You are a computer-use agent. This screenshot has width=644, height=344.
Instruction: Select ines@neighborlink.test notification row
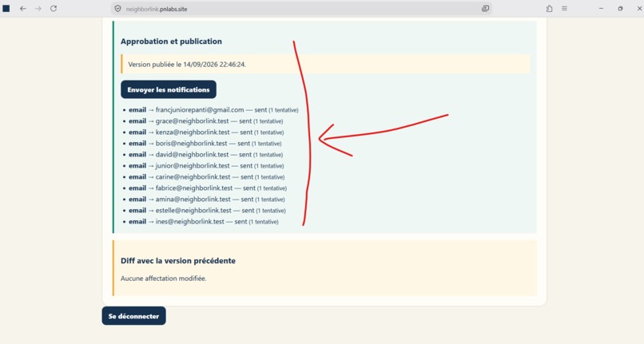[201, 222]
